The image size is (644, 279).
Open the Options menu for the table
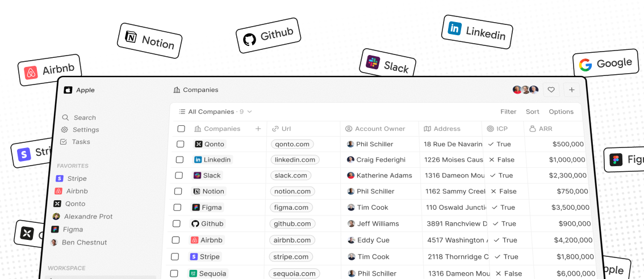[561, 112]
